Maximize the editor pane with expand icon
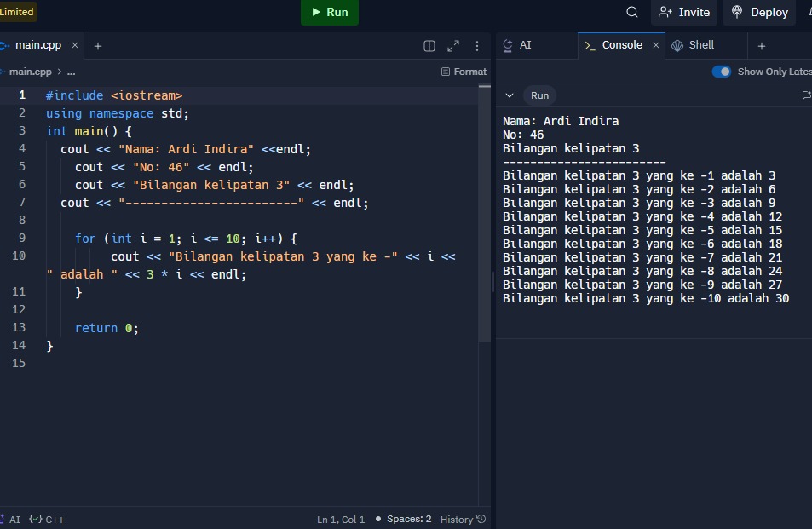The width and height of the screenshot is (812, 529). 453,46
